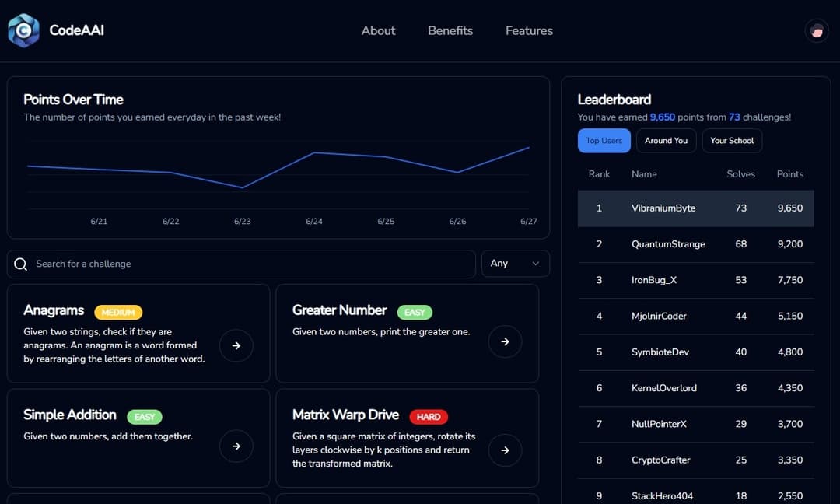Click the 6/24 date label on chart
Screen dimensions: 840x504
314,221
